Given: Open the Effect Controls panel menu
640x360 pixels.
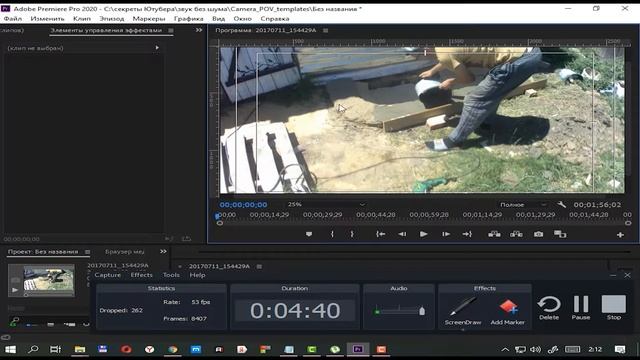Looking at the screenshot, I should pos(171,30).
